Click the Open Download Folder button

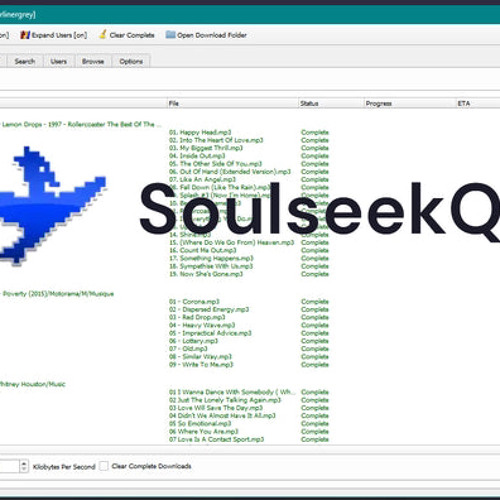click(206, 35)
